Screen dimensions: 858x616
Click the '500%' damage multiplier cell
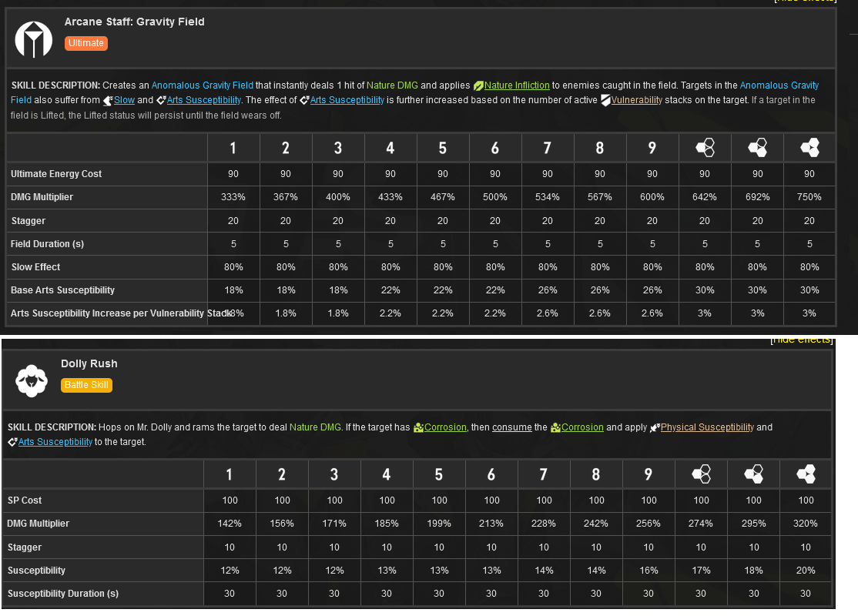pyautogui.click(x=495, y=197)
